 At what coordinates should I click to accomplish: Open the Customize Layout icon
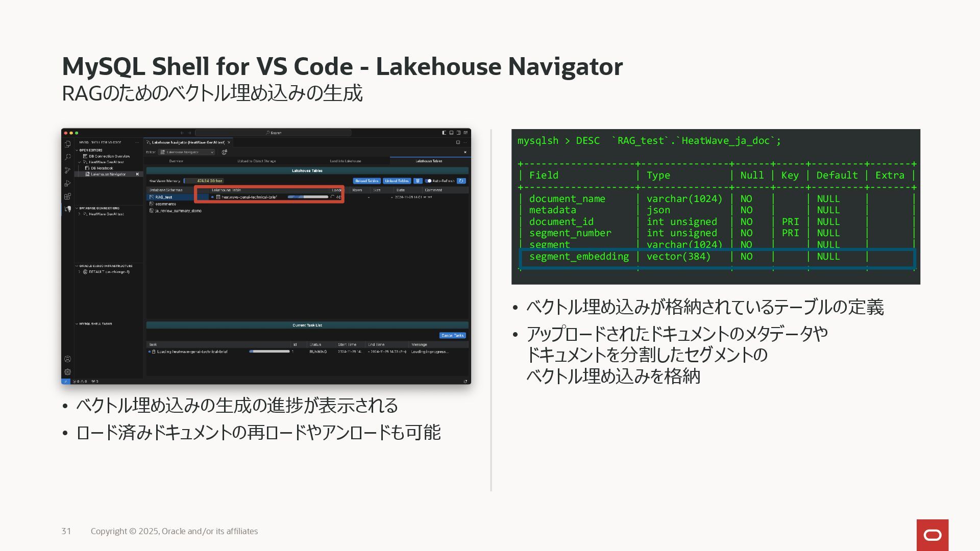tap(465, 133)
